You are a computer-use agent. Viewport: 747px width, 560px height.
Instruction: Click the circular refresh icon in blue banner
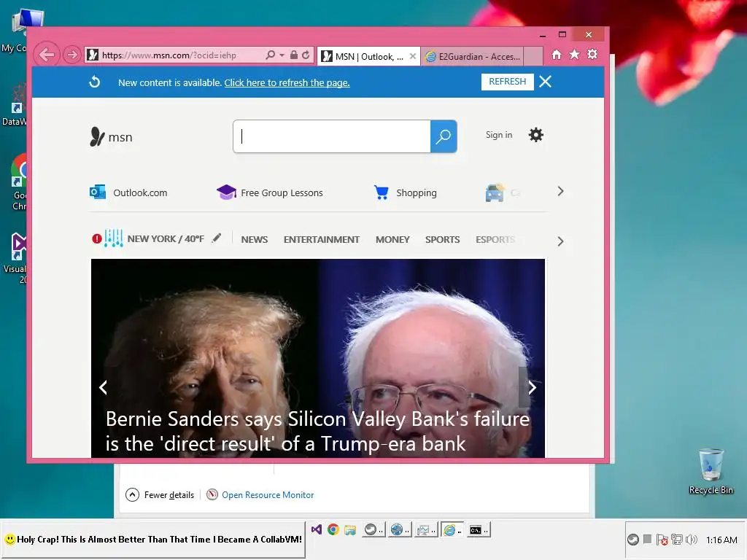pos(95,82)
